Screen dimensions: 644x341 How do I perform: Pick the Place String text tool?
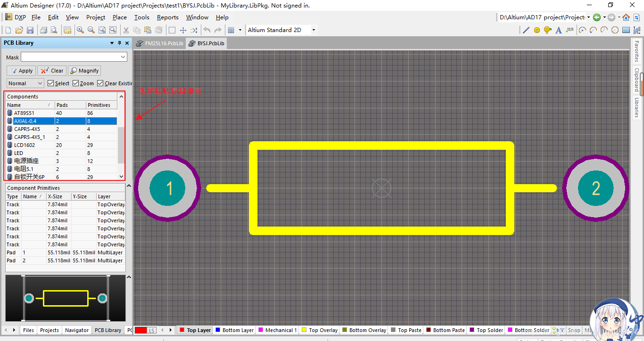559,30
